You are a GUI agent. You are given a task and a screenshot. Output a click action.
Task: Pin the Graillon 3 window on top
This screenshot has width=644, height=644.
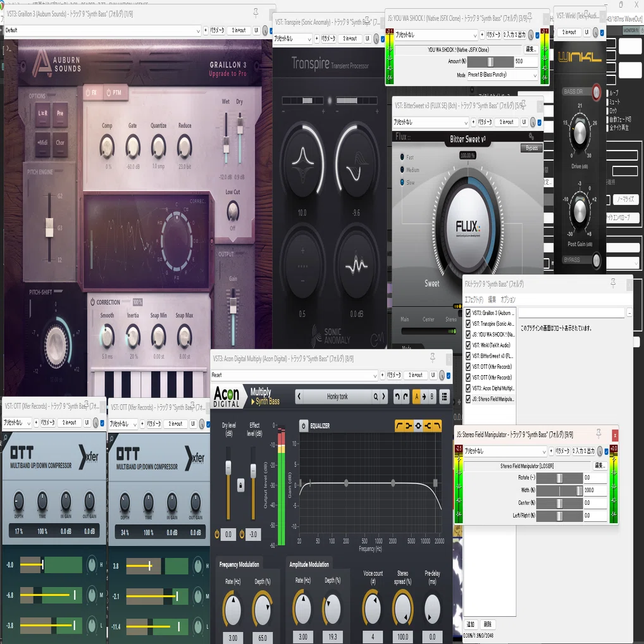click(x=256, y=13)
